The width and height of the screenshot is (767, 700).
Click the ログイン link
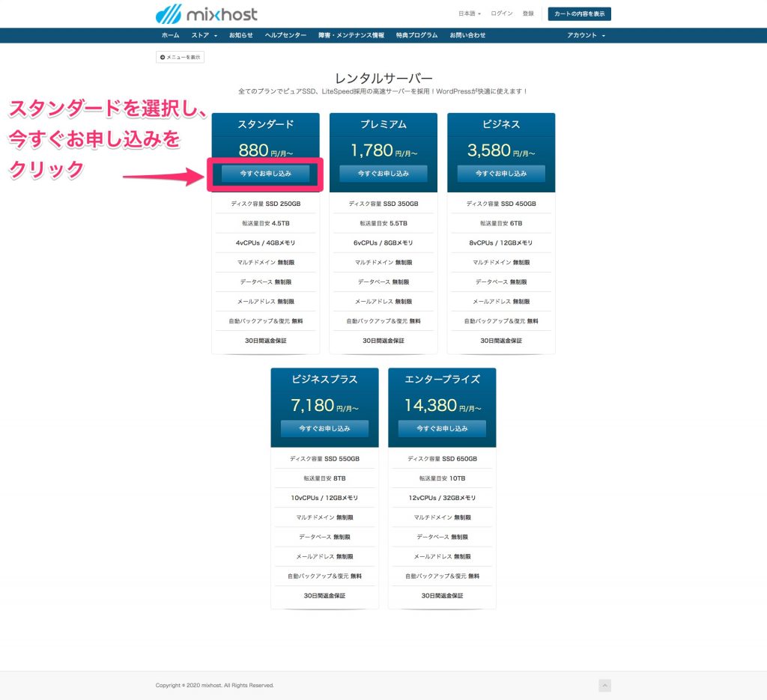[502, 13]
